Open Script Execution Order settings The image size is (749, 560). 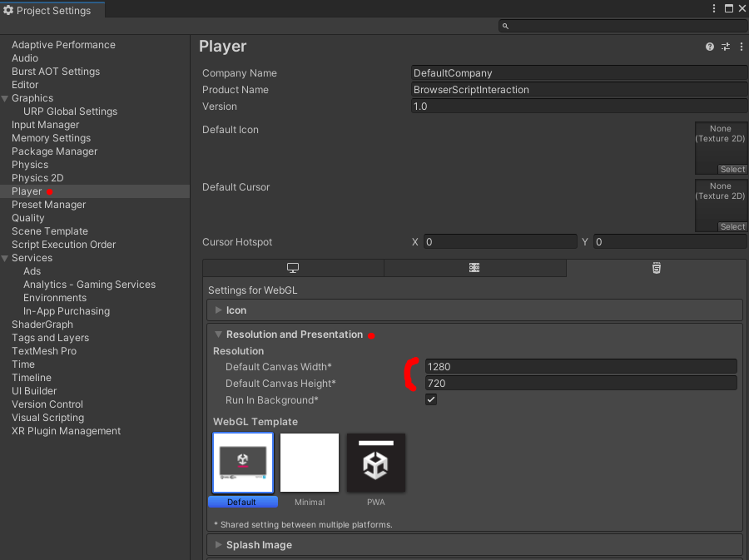coord(63,245)
